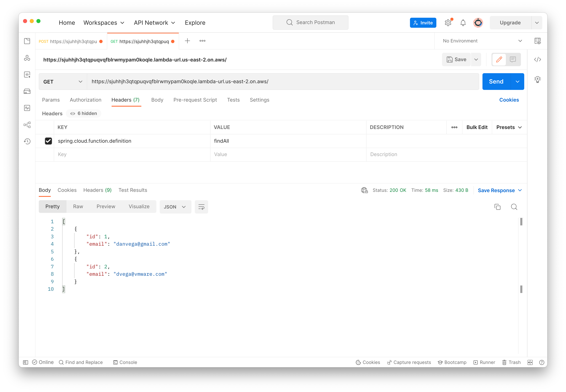Click the notifications bell icon

(x=463, y=23)
